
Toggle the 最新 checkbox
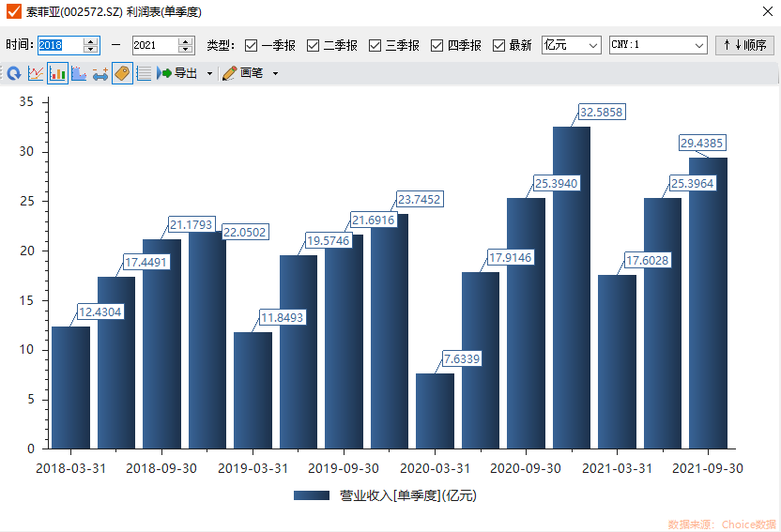(x=498, y=46)
